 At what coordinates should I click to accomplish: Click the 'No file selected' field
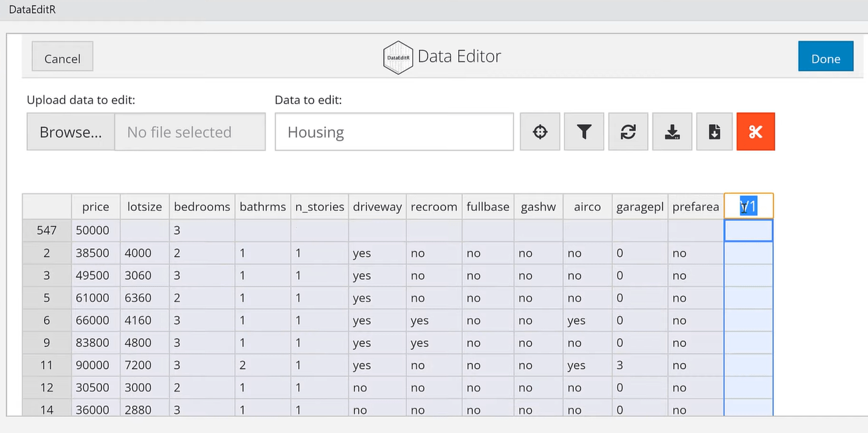190,132
